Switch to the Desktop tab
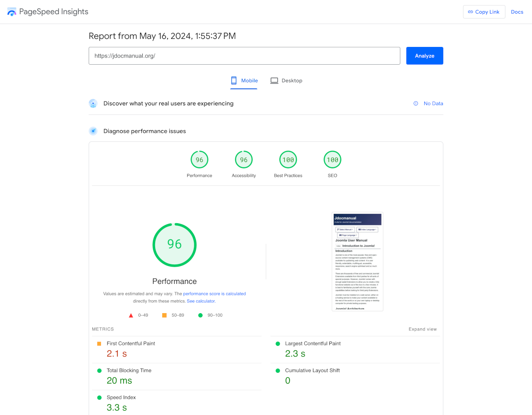The image size is (532, 415). coord(286,80)
